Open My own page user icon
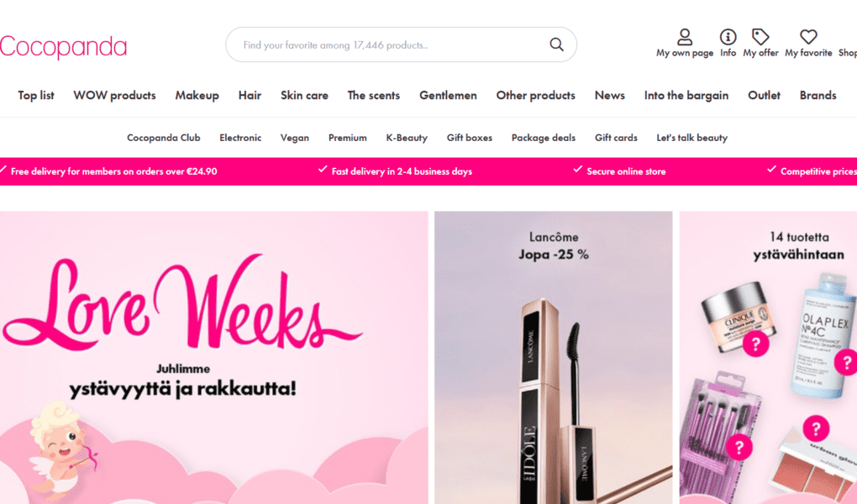The image size is (857, 504). point(684,37)
